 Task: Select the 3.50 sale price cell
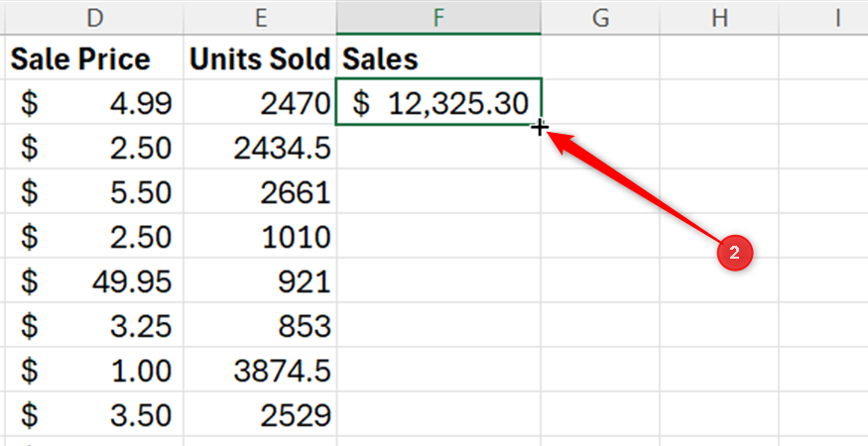click(x=94, y=414)
